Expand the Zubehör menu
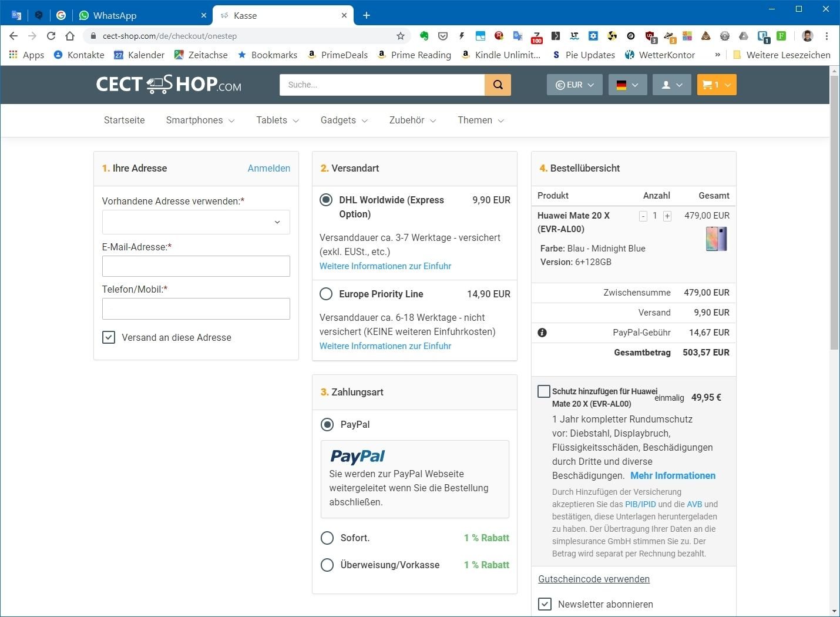 tap(412, 120)
